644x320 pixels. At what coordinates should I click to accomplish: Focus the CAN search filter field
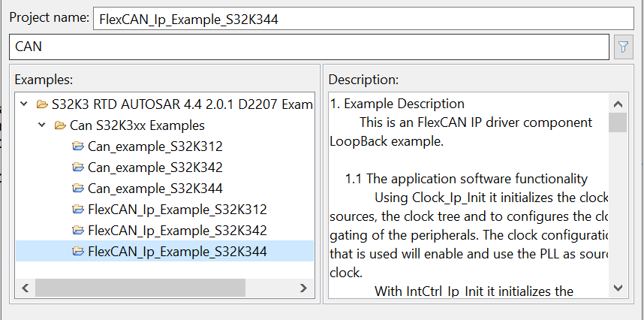pos(308,47)
